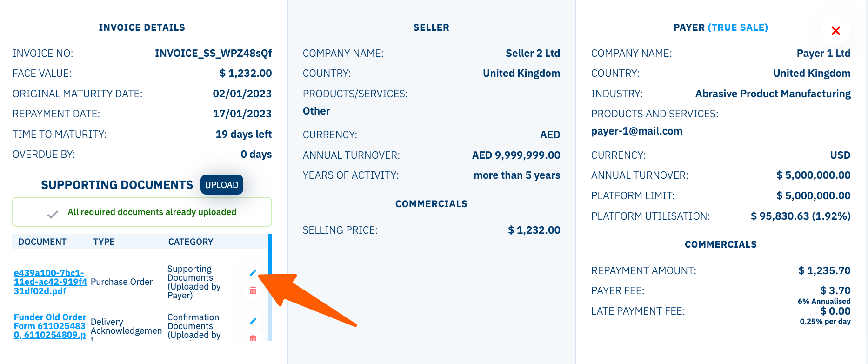The image size is (868, 364).
Task: Open the Funder Old Order Form link
Action: pyautogui.click(x=50, y=326)
